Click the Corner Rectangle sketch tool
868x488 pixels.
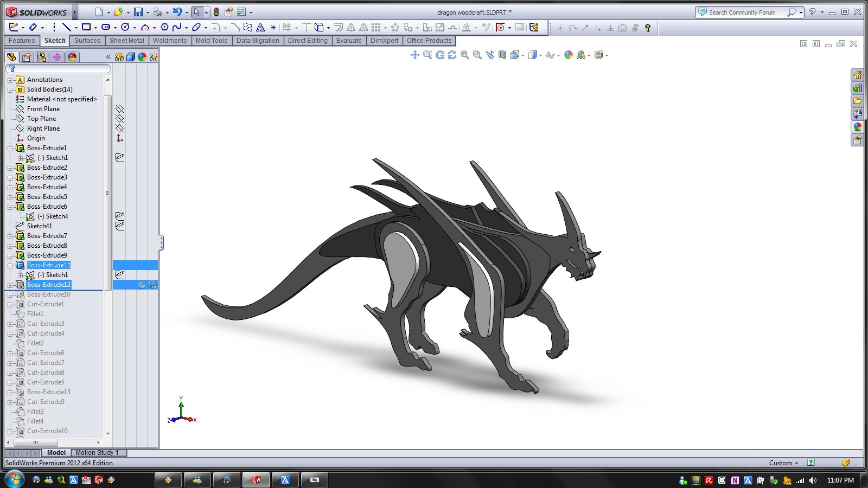coord(86,27)
